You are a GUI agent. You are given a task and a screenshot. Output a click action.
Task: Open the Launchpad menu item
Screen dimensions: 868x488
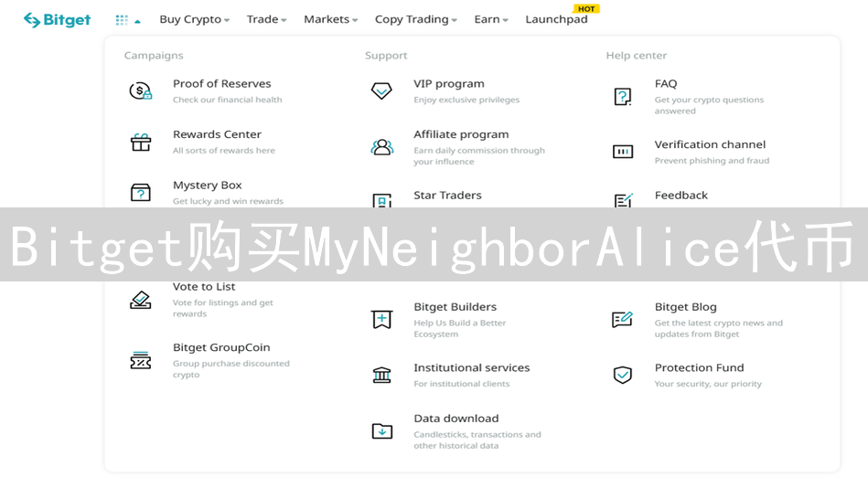(556, 19)
